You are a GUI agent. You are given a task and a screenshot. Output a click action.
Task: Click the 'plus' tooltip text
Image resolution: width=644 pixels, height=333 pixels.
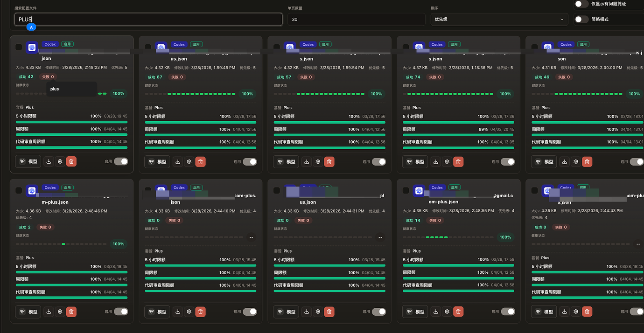tap(55, 89)
